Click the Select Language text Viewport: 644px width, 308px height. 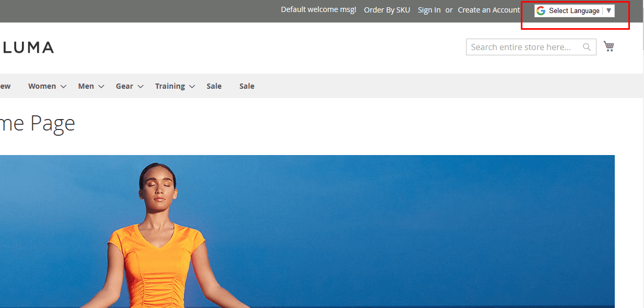(x=574, y=10)
